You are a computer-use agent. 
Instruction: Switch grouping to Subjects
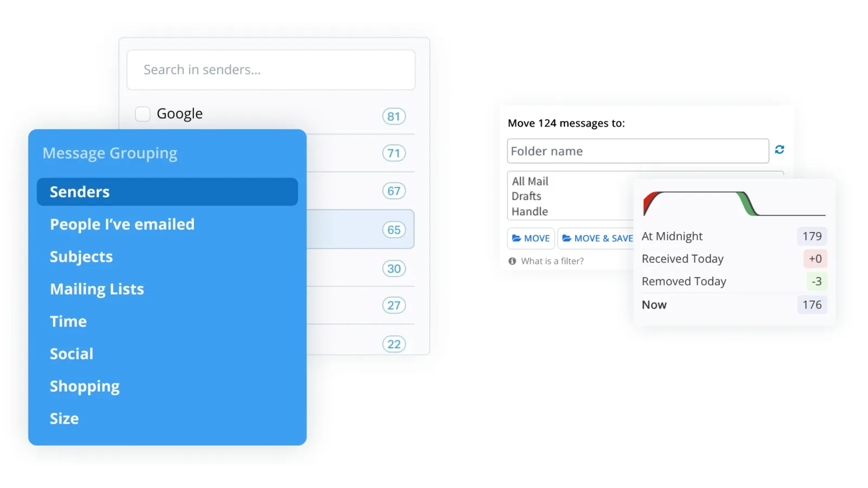tap(81, 256)
